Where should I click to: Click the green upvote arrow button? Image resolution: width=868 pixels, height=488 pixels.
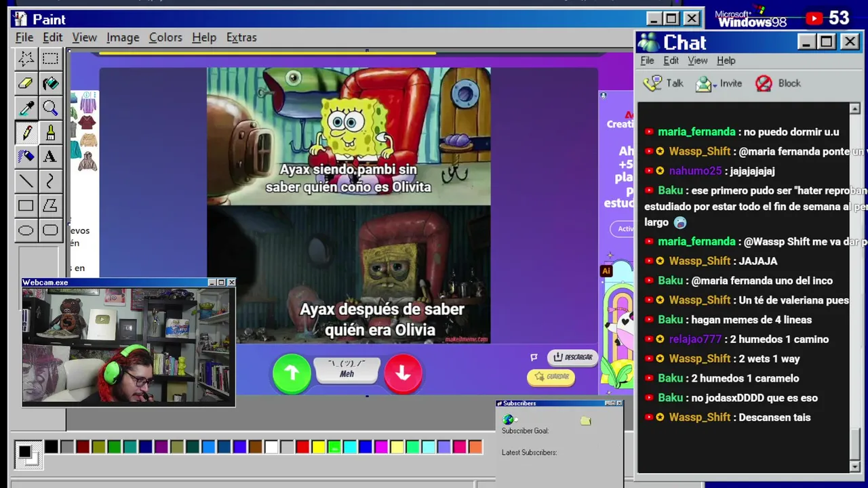[292, 373]
